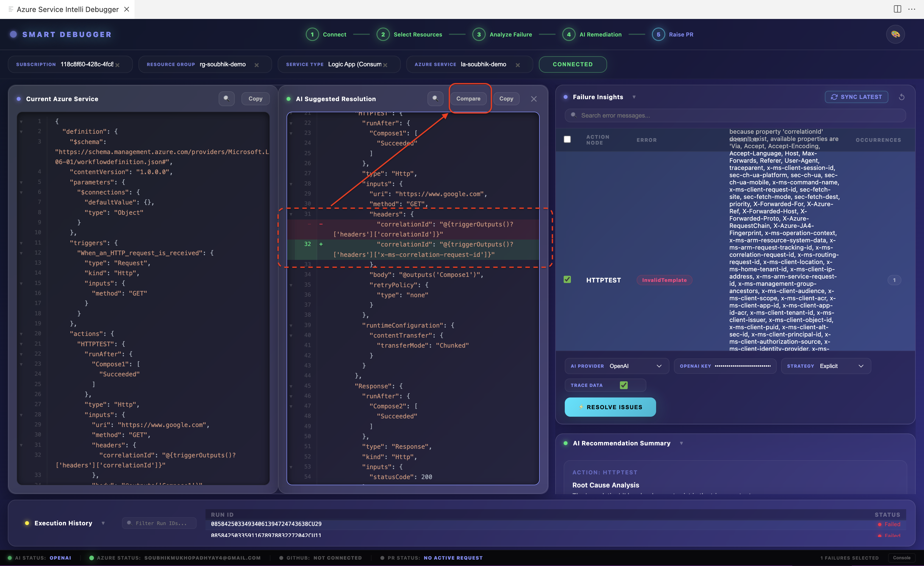Open the AI Provider dropdown
The height and width of the screenshot is (566, 924).
click(x=617, y=366)
